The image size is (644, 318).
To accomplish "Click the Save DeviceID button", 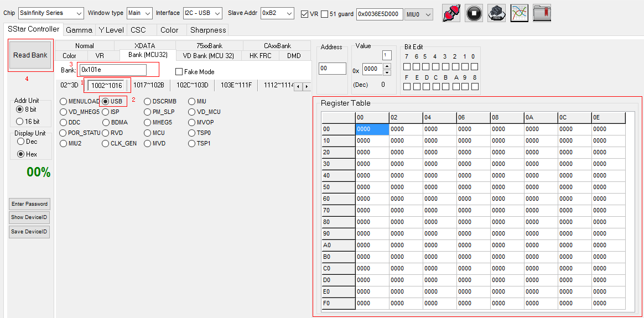I will coord(29,231).
